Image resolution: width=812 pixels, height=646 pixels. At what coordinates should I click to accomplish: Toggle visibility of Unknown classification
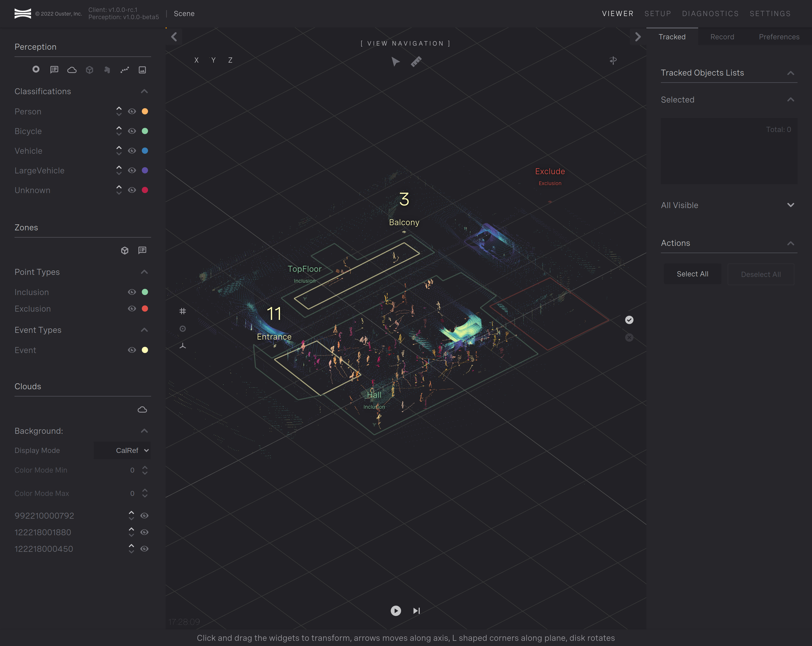tap(132, 190)
